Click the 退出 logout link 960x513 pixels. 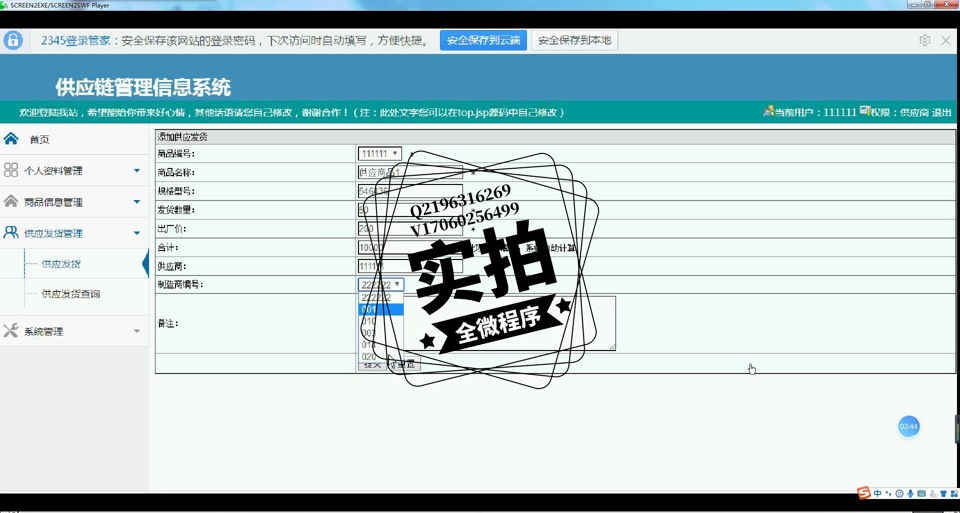tap(942, 113)
